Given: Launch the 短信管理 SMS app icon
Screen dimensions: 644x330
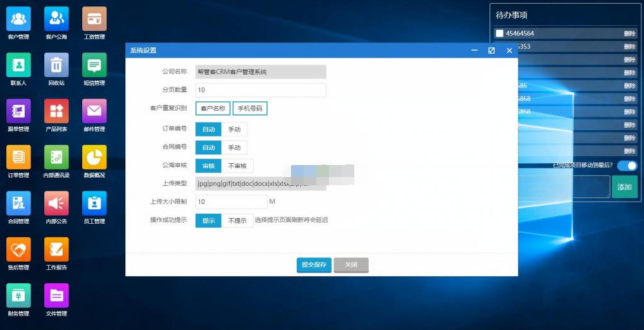Looking at the screenshot, I should (x=94, y=64).
